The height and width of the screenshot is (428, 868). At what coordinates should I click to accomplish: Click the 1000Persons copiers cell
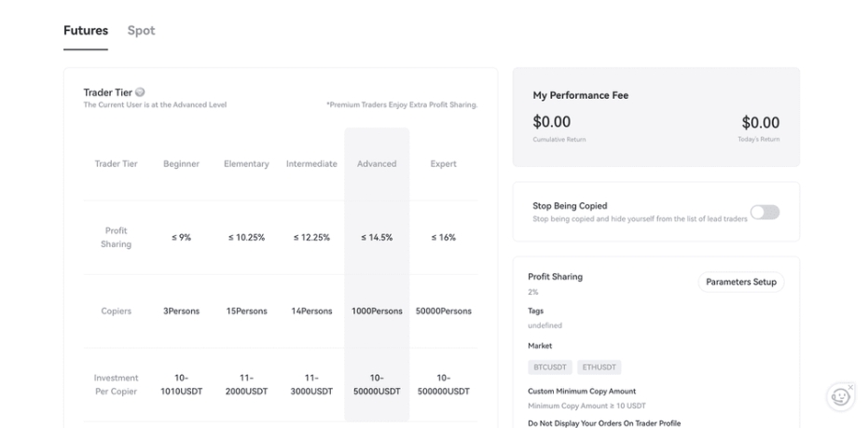point(377,311)
